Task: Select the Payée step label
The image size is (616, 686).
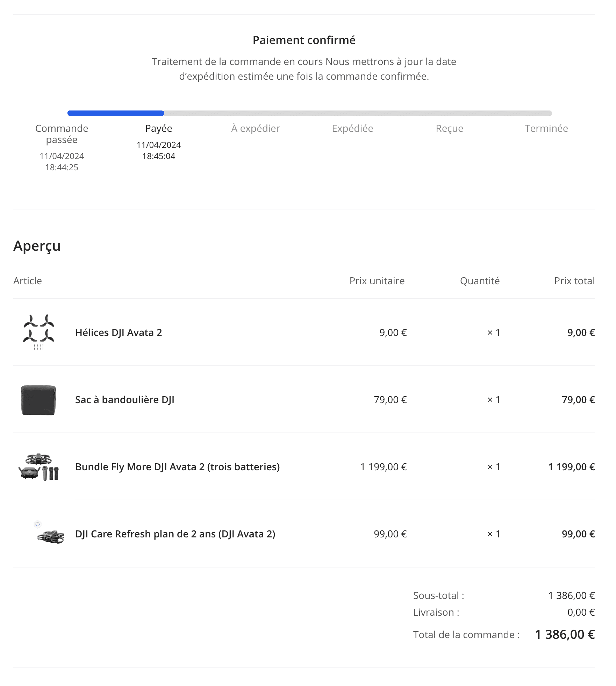Action: [x=159, y=128]
